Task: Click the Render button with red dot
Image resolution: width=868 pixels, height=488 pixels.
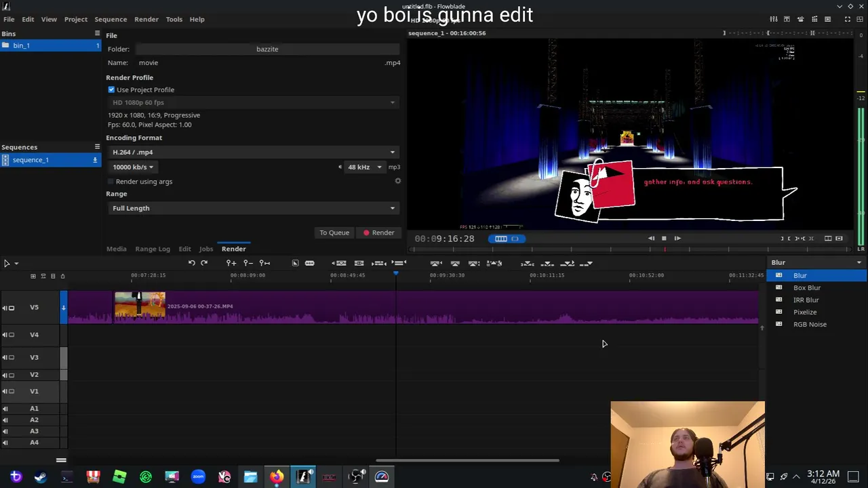Action: click(378, 232)
